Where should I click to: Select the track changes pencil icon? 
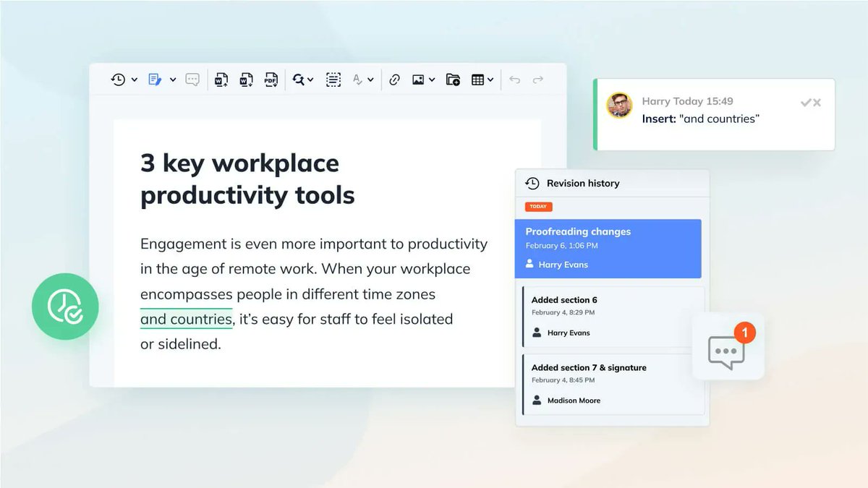click(155, 80)
